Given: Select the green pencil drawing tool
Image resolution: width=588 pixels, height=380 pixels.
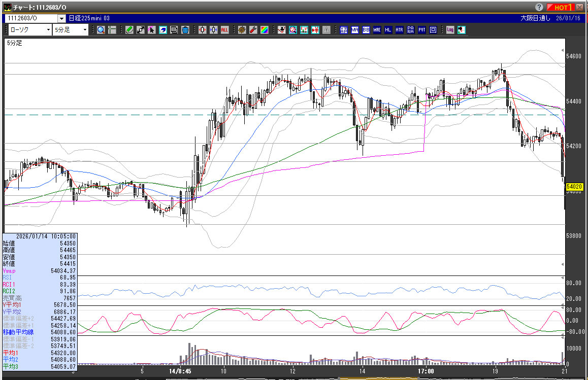Looking at the screenshot, I should pyautogui.click(x=129, y=30).
